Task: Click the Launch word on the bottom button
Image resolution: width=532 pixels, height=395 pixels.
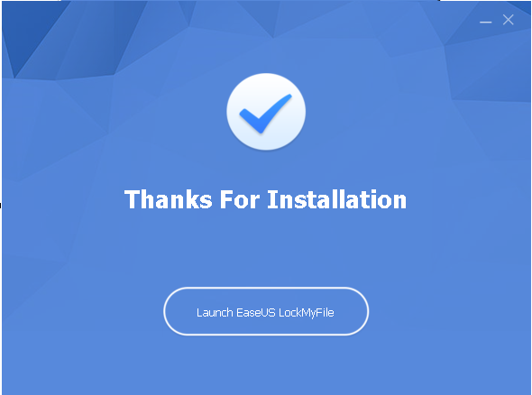Action: (215, 313)
